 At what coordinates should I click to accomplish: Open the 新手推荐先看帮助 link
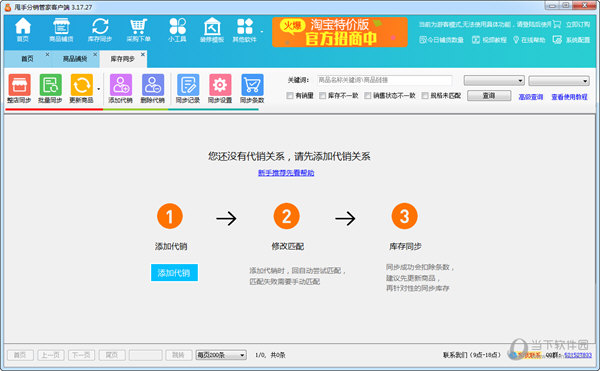tap(286, 173)
